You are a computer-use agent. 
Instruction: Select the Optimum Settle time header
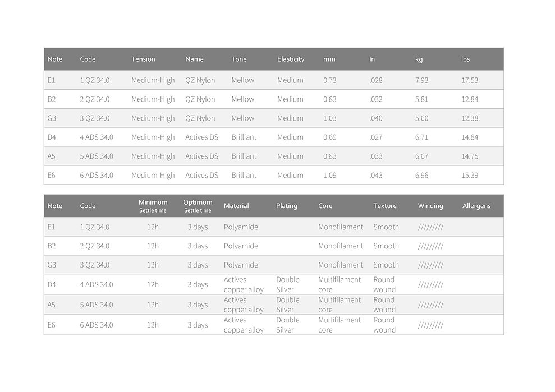(198, 206)
